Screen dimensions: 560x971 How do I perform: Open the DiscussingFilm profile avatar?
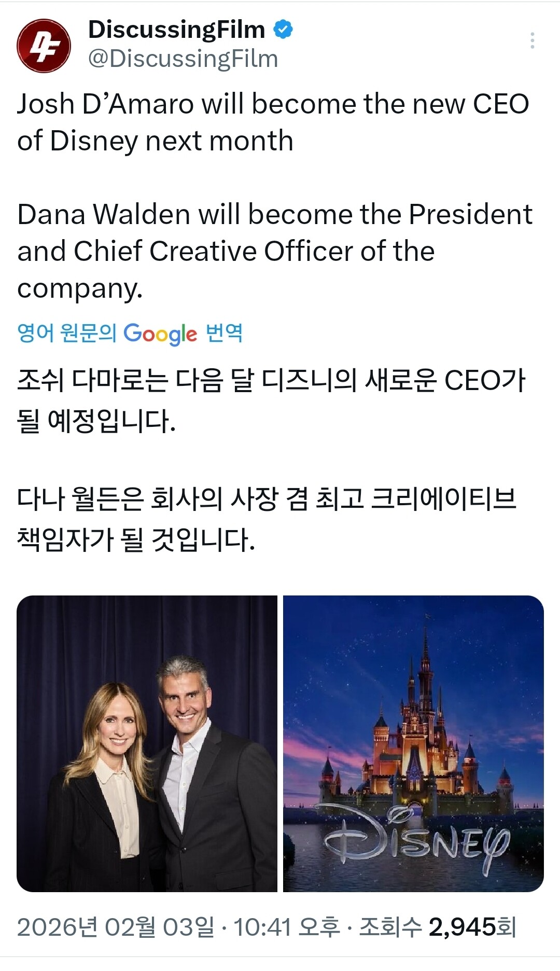pyautogui.click(x=44, y=46)
